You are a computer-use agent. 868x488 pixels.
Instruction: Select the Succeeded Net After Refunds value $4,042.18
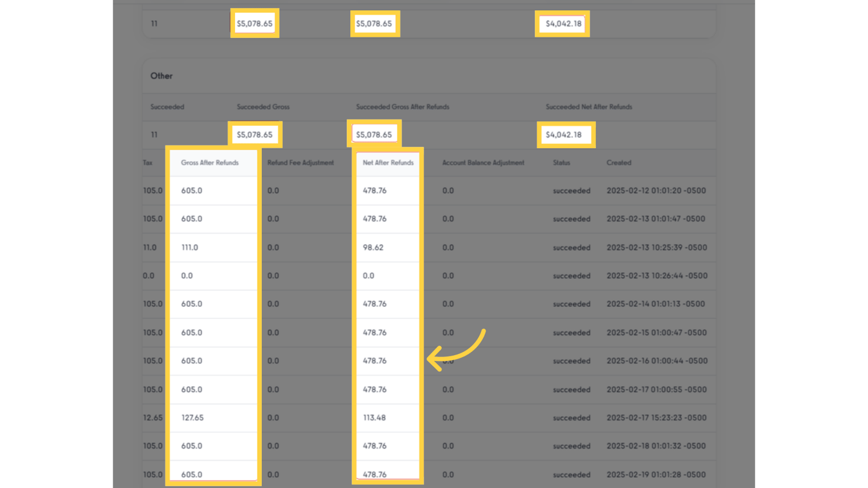(x=566, y=134)
